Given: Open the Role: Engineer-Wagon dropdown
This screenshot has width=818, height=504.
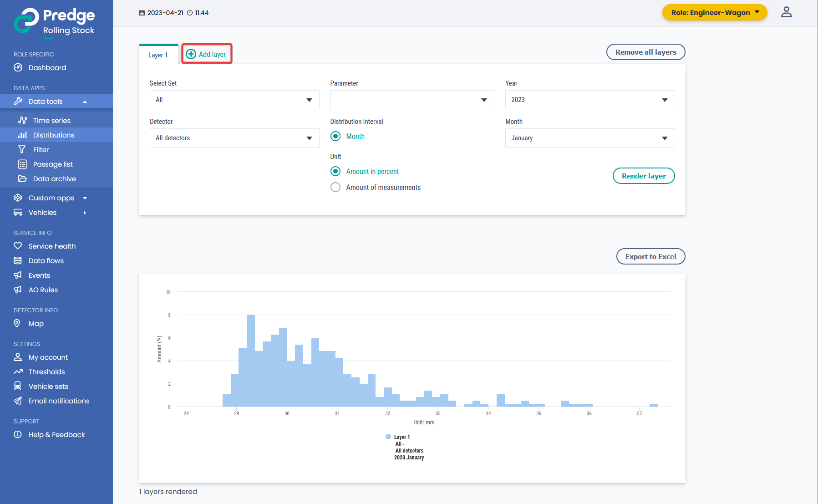Looking at the screenshot, I should pos(714,13).
